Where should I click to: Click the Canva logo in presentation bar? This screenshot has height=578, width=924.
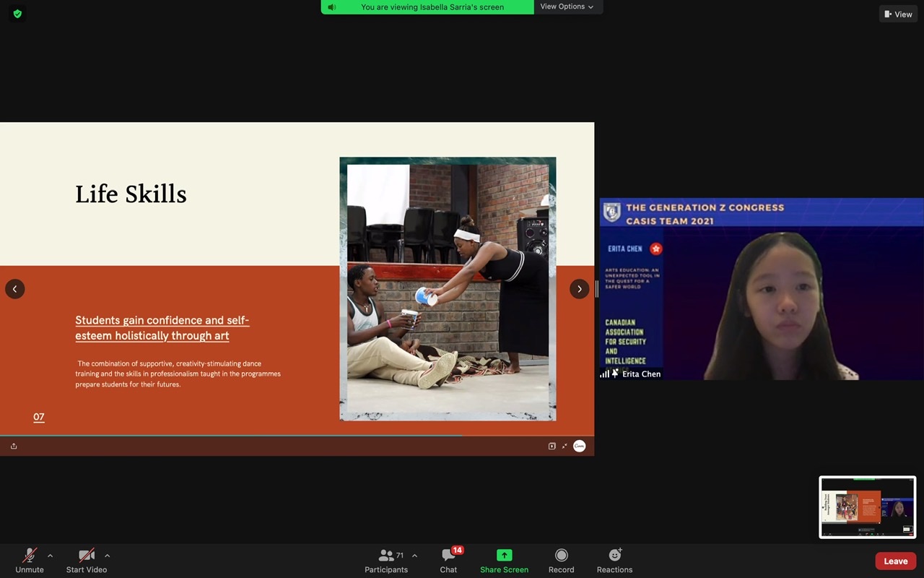coord(579,447)
